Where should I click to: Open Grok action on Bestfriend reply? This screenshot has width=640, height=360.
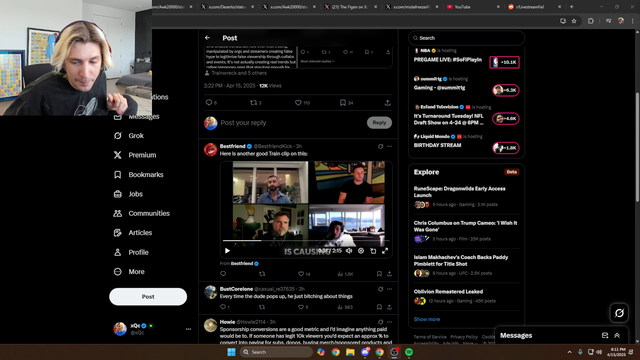pos(380,146)
